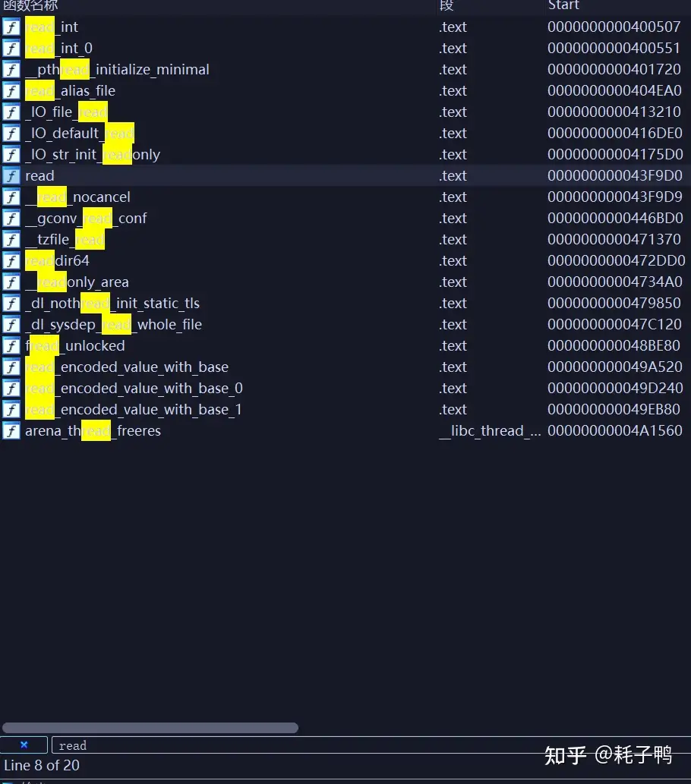Viewport: 691px width, 784px height.
Task: Click the function icon beside readdir64
Action: [x=11, y=261]
